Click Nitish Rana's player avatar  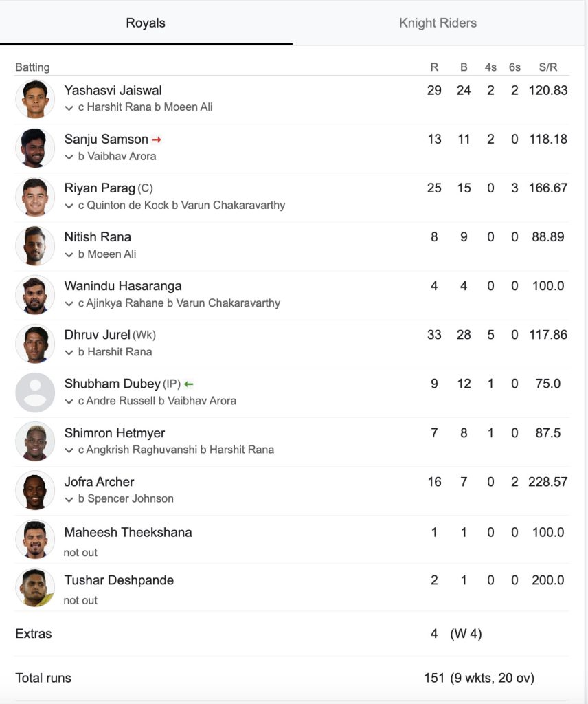point(35,245)
